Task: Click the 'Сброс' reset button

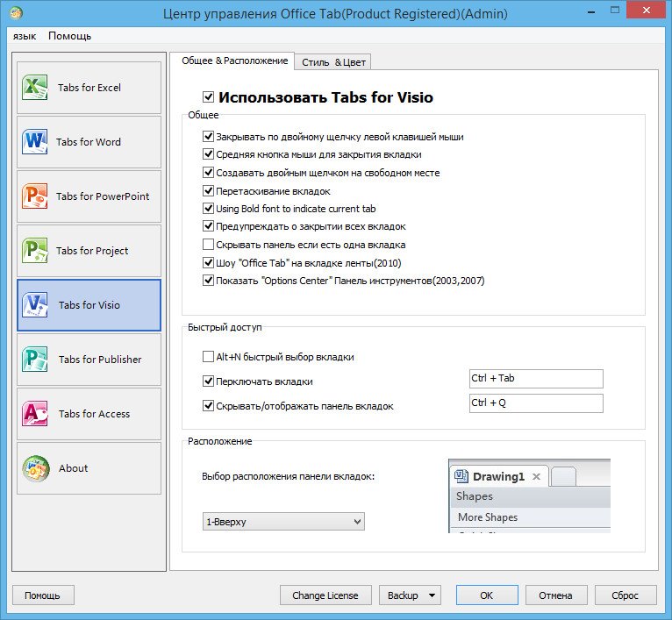Action: (626, 595)
